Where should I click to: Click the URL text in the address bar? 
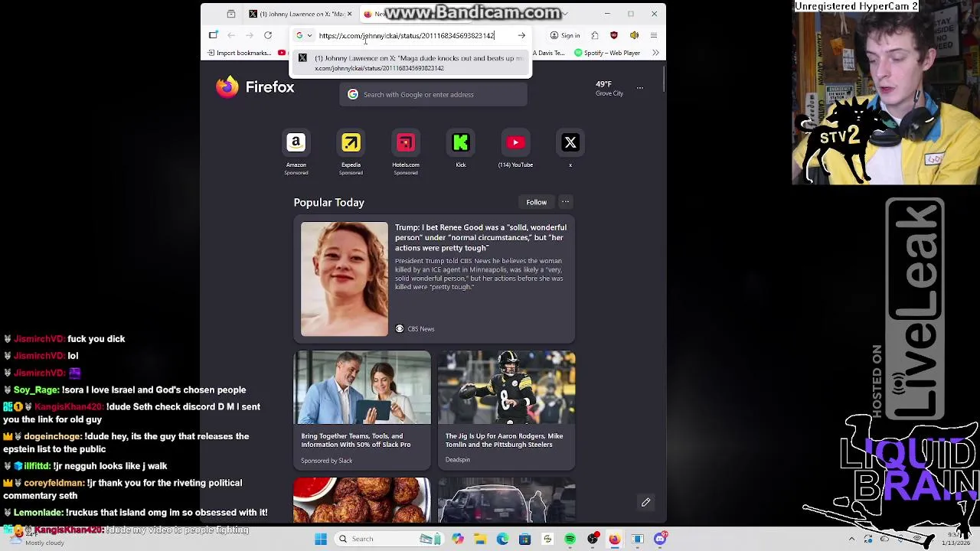click(407, 35)
